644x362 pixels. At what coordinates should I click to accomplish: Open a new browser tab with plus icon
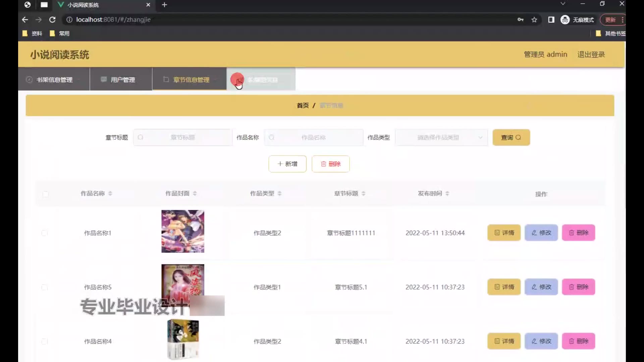click(x=164, y=5)
